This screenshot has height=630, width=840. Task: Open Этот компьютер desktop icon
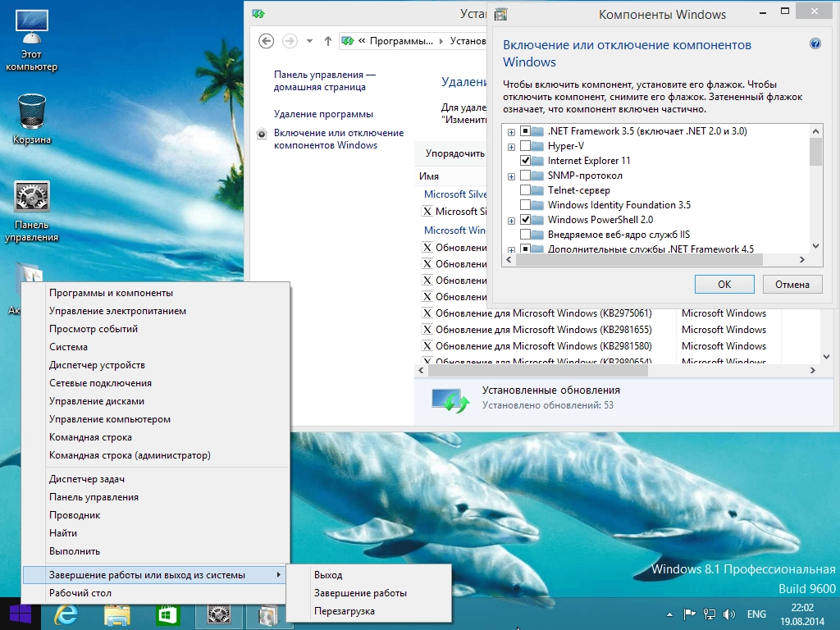pos(32,41)
